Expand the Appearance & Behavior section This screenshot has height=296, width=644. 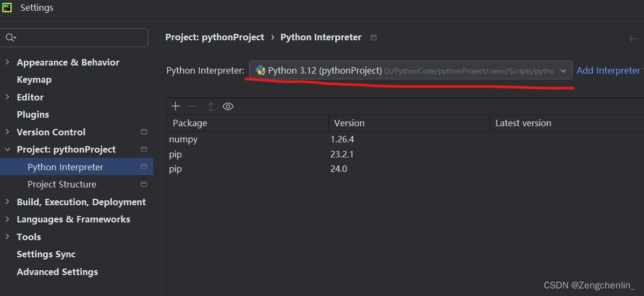(7, 62)
